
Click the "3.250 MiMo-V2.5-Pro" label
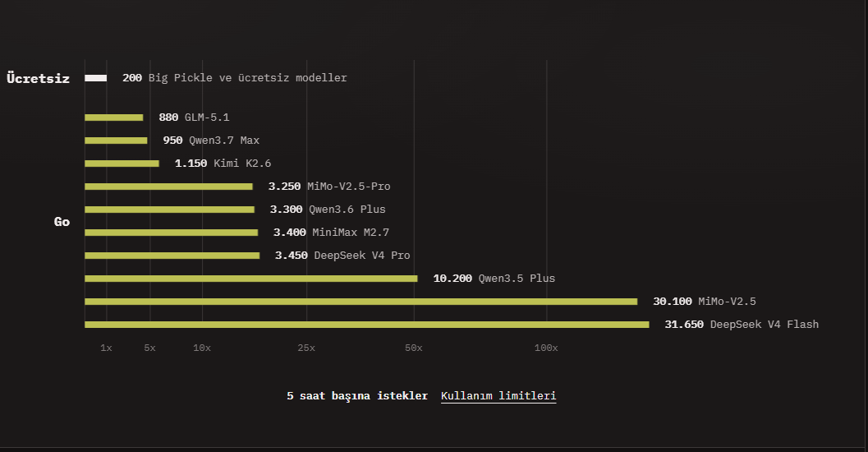[x=329, y=186]
